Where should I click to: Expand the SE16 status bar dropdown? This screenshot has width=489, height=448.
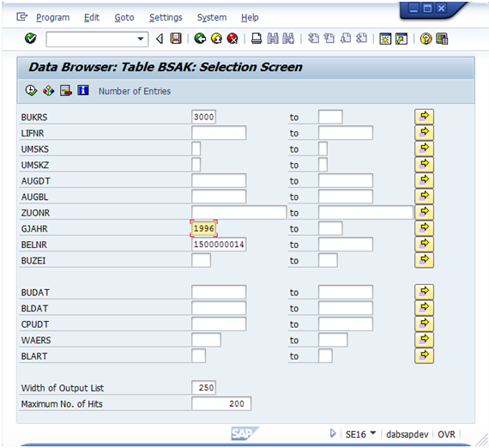(373, 433)
